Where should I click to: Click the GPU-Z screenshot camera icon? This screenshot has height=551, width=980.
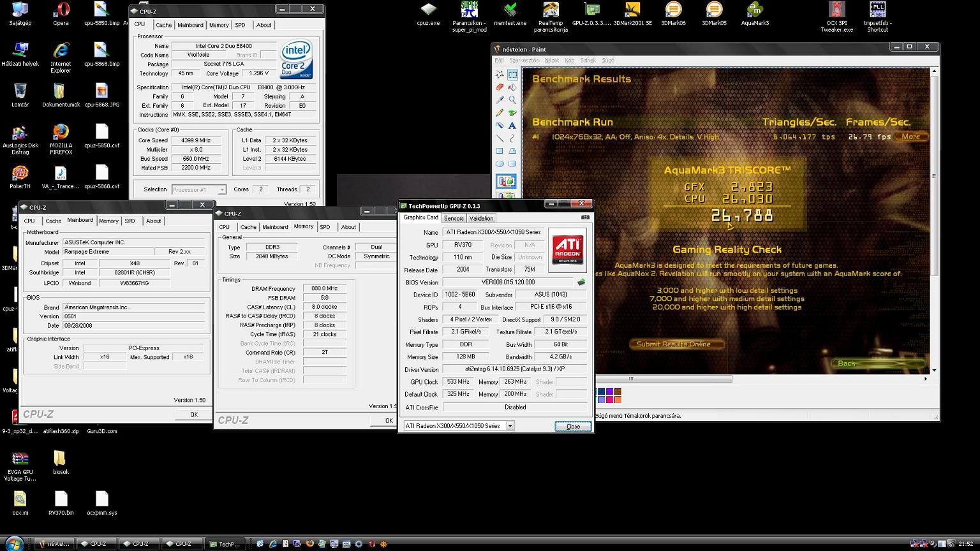(585, 217)
